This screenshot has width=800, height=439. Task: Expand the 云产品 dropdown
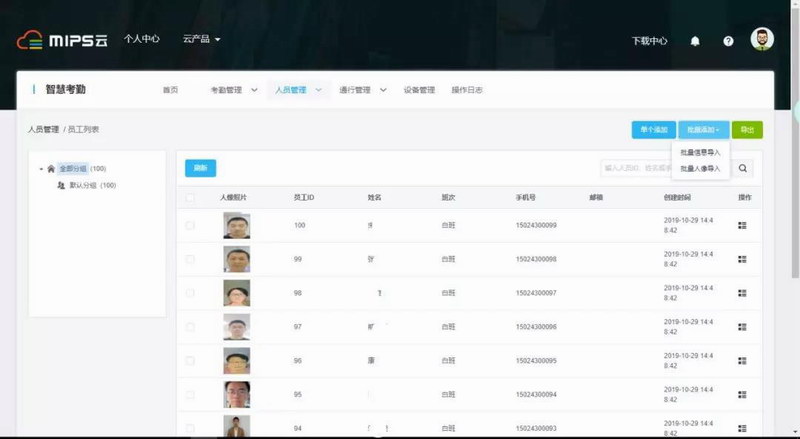pyautogui.click(x=201, y=40)
